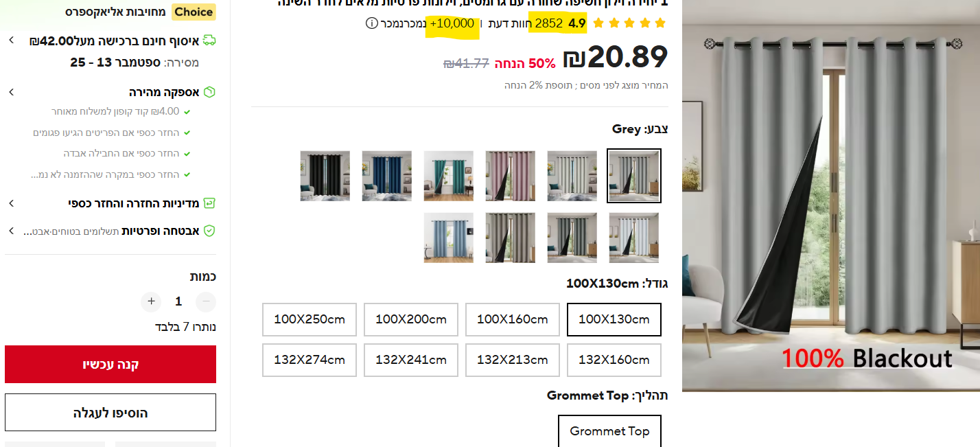
Task: Increase quantity with the plus button
Action: click(151, 301)
